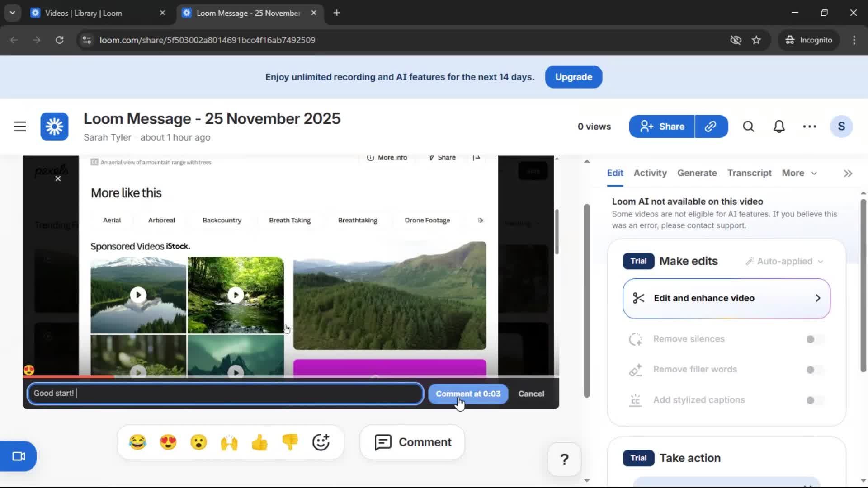React with the thumbs up emoji
This screenshot has height=488, width=868.
259,442
